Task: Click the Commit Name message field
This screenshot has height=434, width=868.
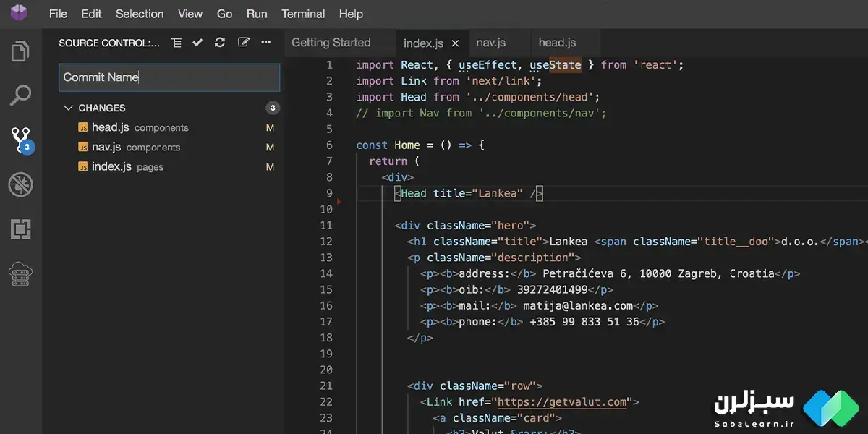Action: (x=169, y=77)
